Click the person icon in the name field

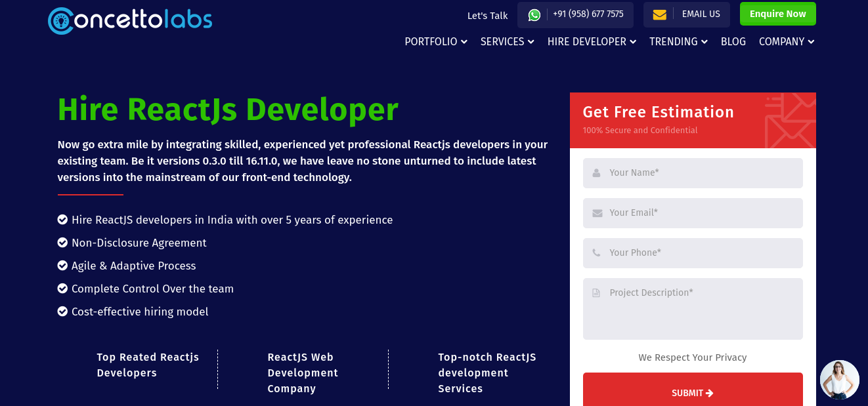click(x=596, y=173)
